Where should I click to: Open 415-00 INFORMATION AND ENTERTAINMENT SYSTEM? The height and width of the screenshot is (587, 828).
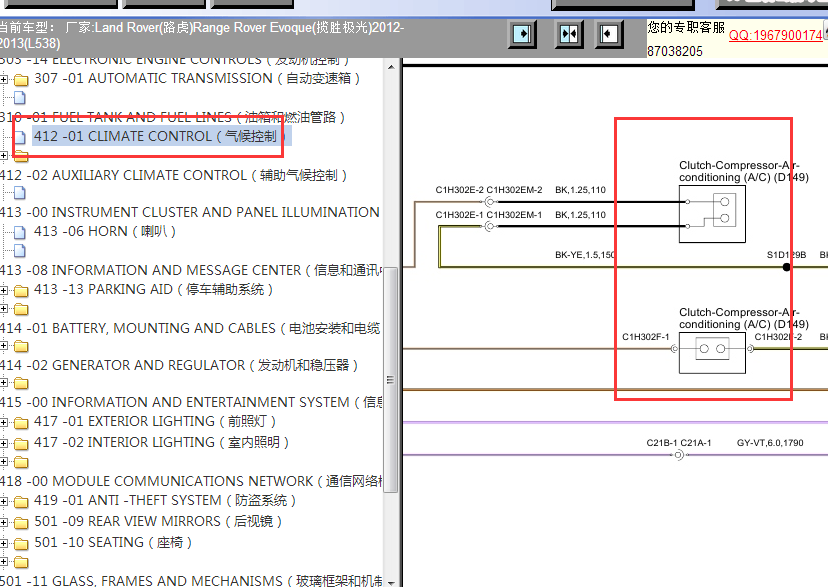point(191,402)
